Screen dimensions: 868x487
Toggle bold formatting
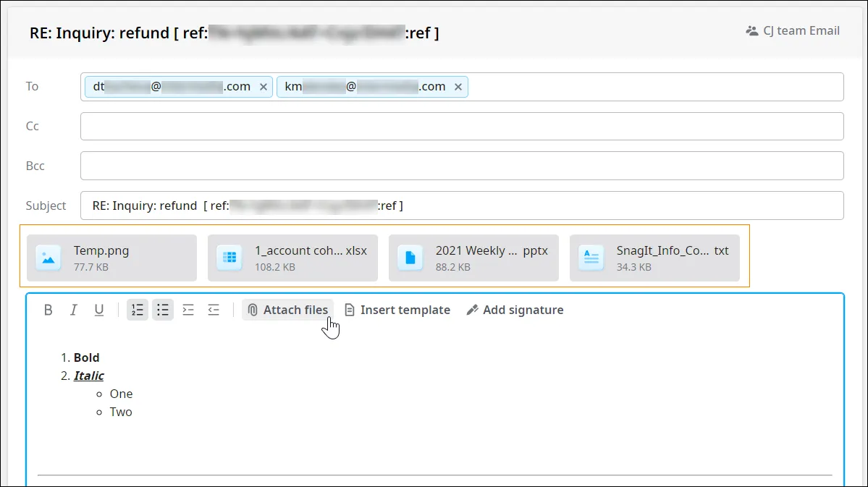pyautogui.click(x=49, y=310)
